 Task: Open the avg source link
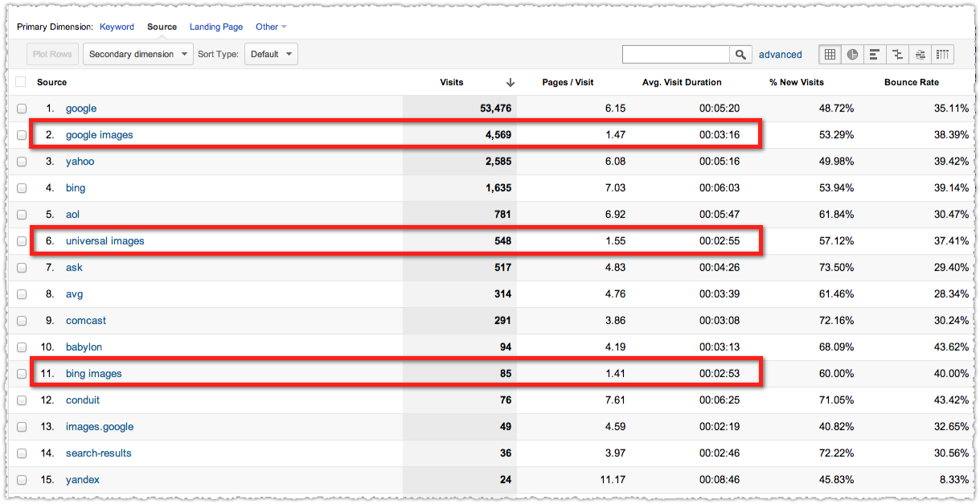(x=74, y=294)
